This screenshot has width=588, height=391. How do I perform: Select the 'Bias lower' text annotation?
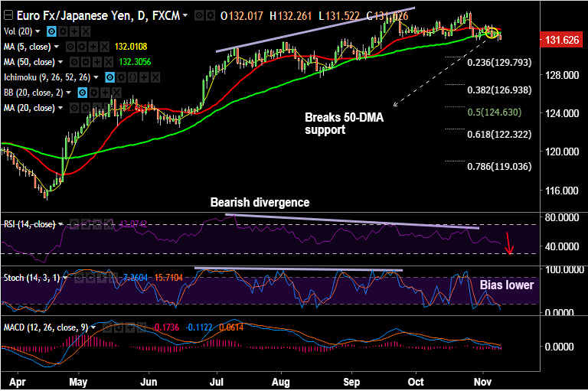(507, 285)
